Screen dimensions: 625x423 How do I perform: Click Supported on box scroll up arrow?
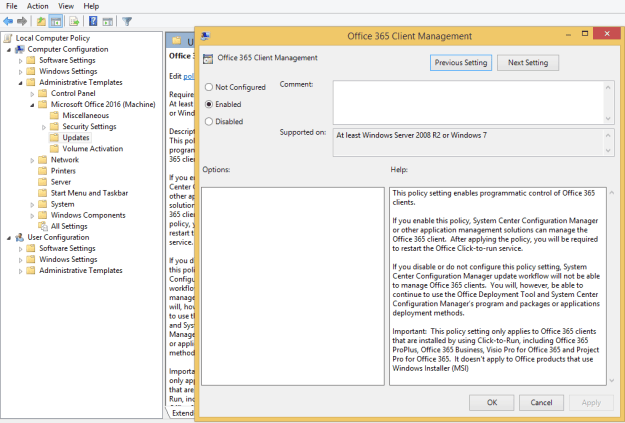pos(608,135)
